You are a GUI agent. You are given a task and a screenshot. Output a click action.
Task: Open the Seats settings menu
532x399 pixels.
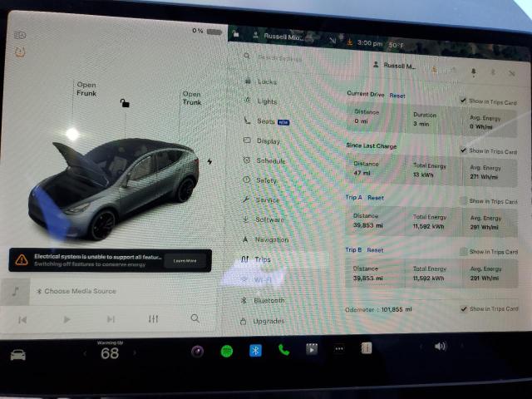pos(266,121)
